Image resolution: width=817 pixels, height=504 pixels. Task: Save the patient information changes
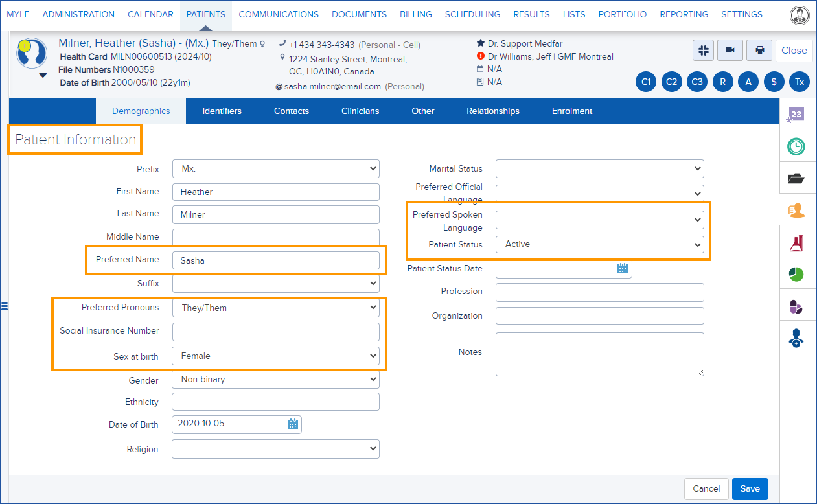pyautogui.click(x=750, y=489)
